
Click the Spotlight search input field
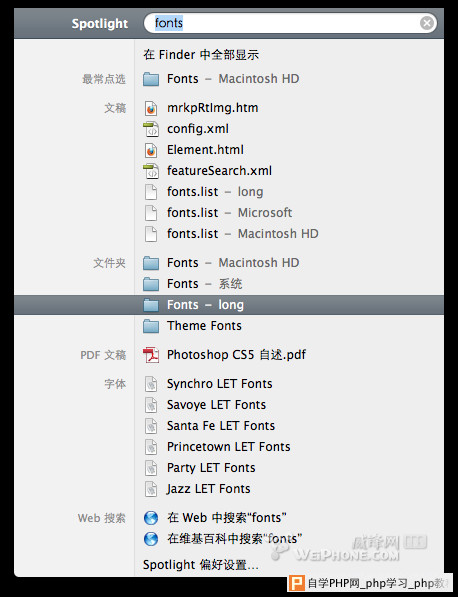point(290,23)
